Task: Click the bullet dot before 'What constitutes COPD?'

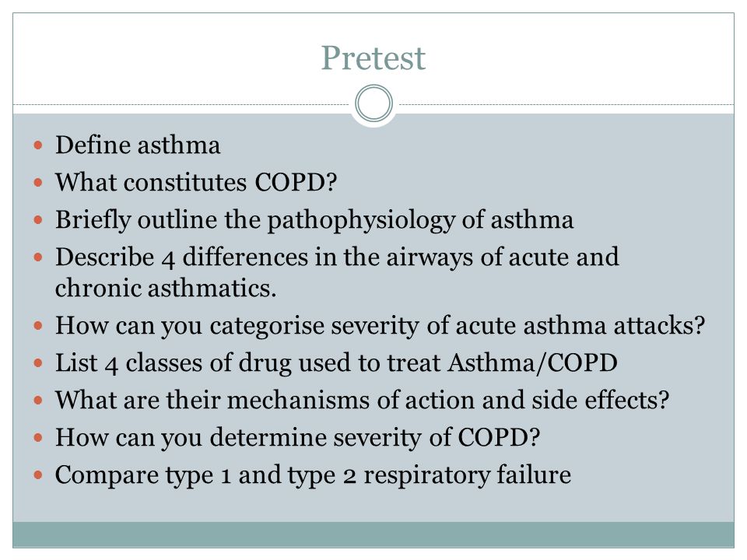Action: [x=39, y=182]
